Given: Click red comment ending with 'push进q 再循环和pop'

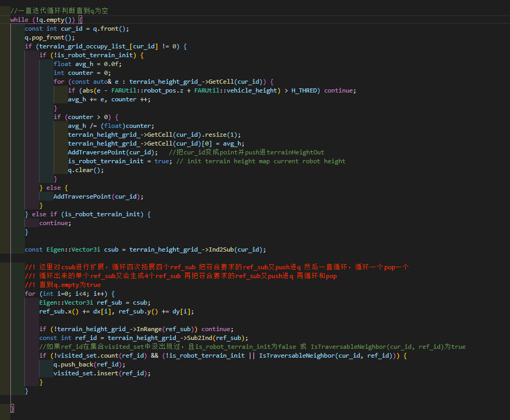Looking at the screenshot, I should [x=181, y=276].
